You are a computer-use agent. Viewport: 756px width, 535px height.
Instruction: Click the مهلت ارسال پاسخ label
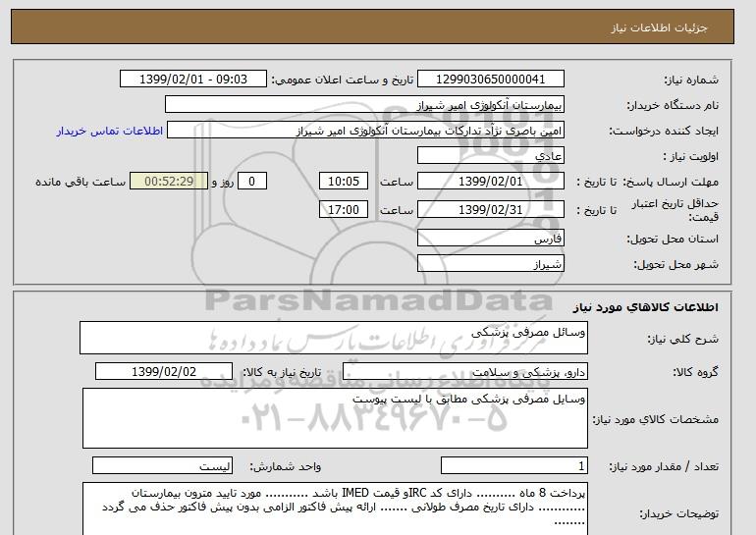coord(671,182)
